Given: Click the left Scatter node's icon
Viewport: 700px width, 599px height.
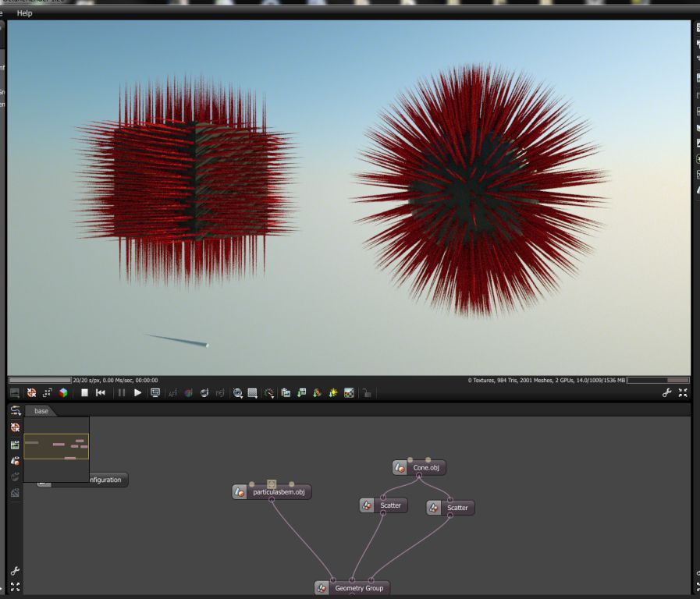Looking at the screenshot, I should [x=367, y=505].
